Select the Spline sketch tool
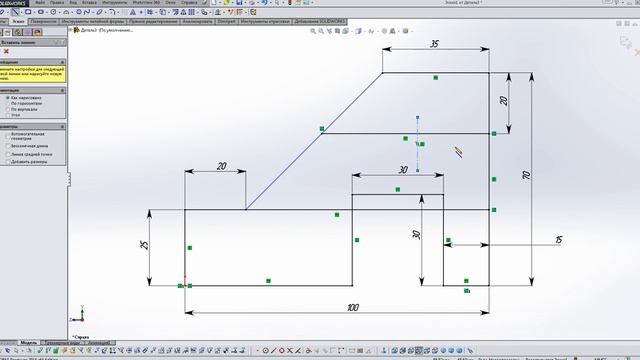This screenshot has height=360, width=640. (x=87, y=12)
